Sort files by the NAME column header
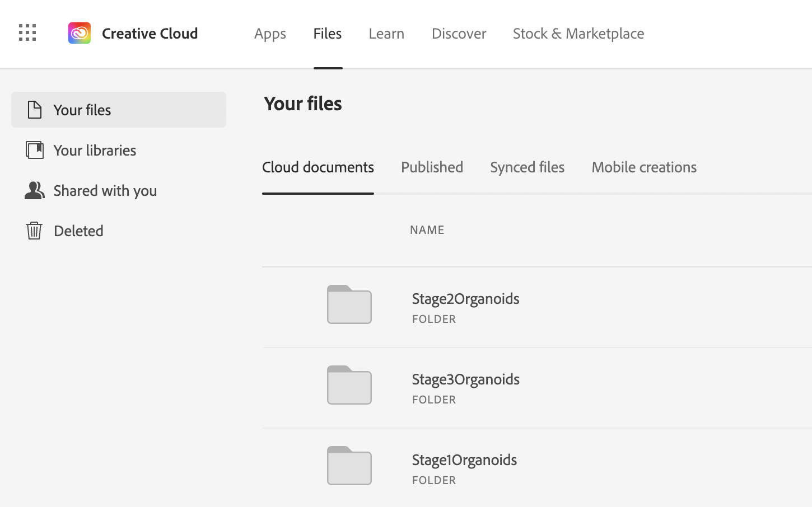This screenshot has height=507, width=812. click(x=427, y=229)
